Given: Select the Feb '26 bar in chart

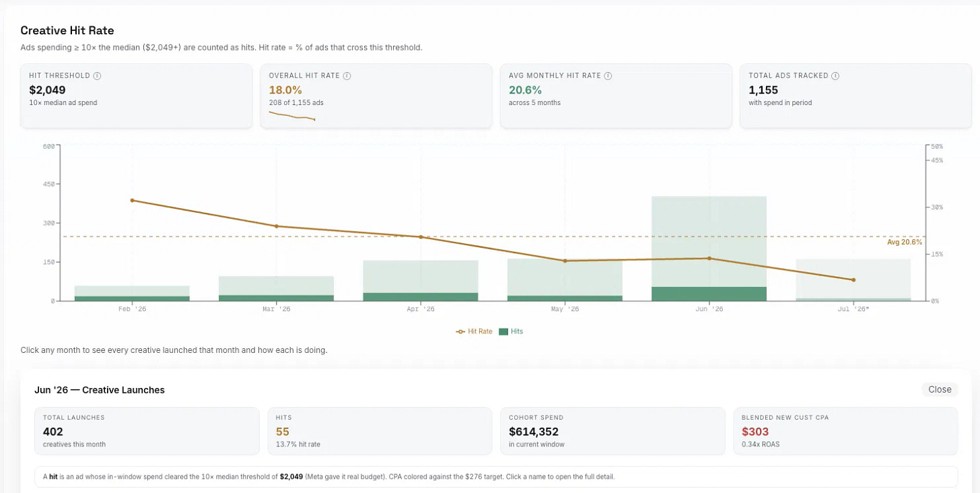Looking at the screenshot, I should (x=132, y=293).
